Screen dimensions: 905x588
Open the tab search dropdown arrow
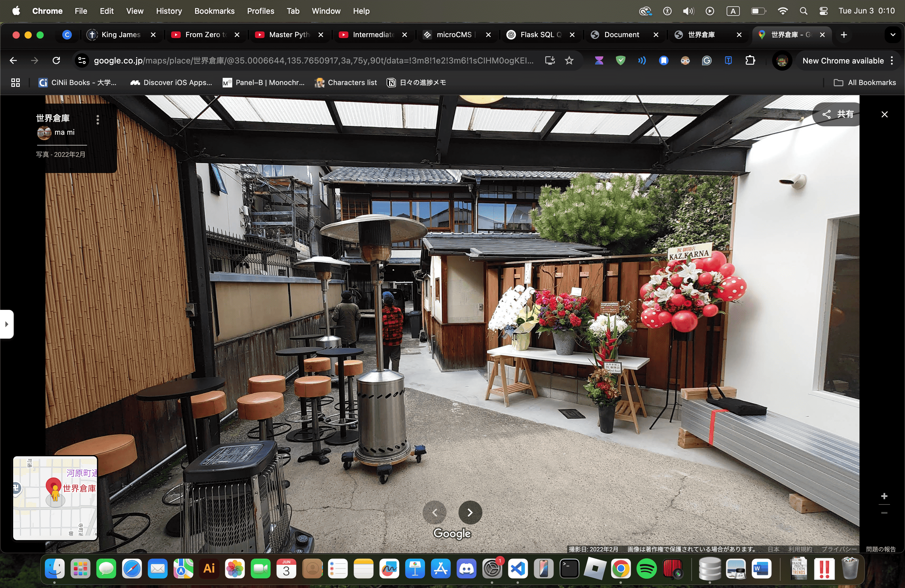(x=892, y=35)
